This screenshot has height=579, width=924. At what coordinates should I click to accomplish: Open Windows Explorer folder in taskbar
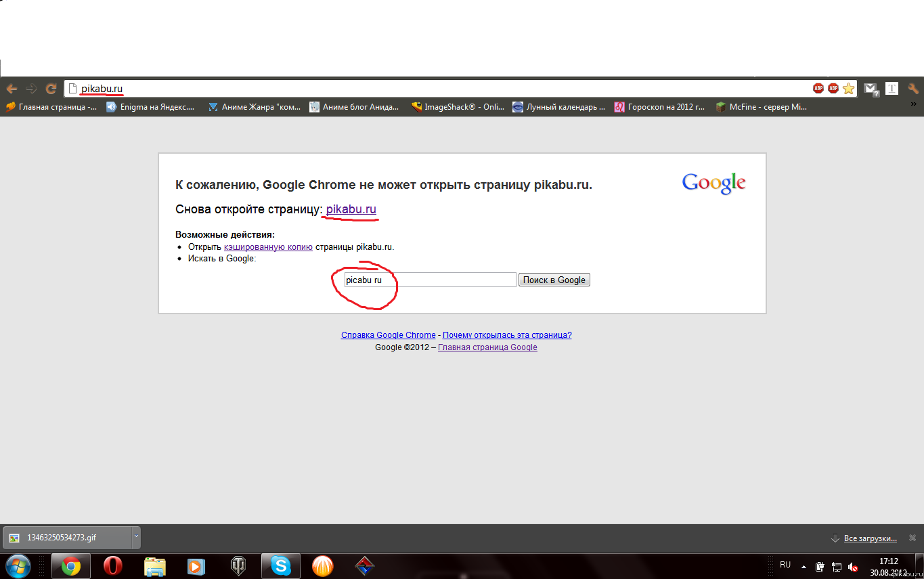[x=155, y=566]
